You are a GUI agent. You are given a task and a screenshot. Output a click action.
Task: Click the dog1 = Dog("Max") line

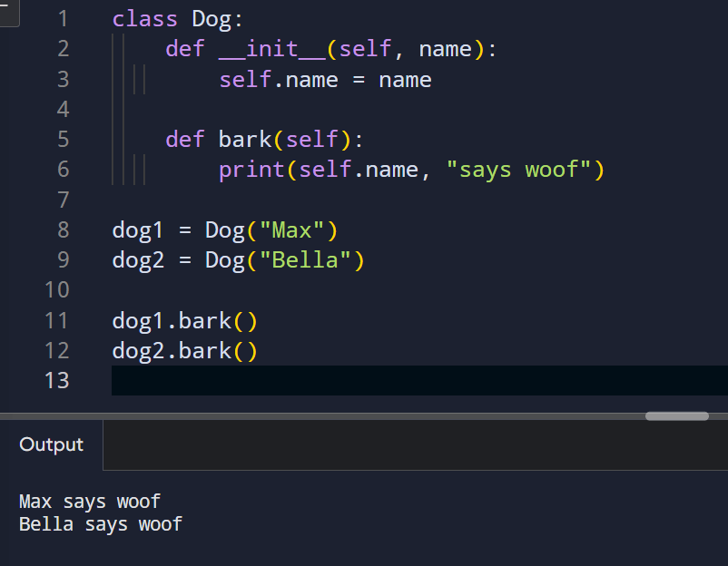coord(222,229)
